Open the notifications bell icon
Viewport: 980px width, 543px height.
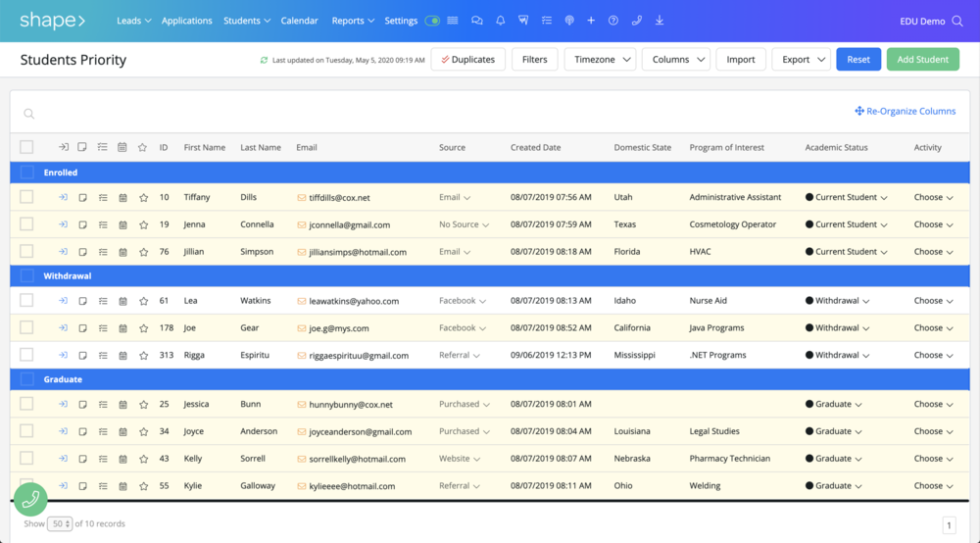(x=500, y=21)
